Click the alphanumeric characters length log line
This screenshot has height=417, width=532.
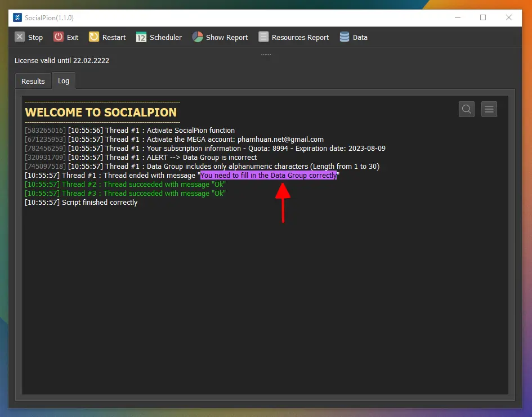pos(202,166)
